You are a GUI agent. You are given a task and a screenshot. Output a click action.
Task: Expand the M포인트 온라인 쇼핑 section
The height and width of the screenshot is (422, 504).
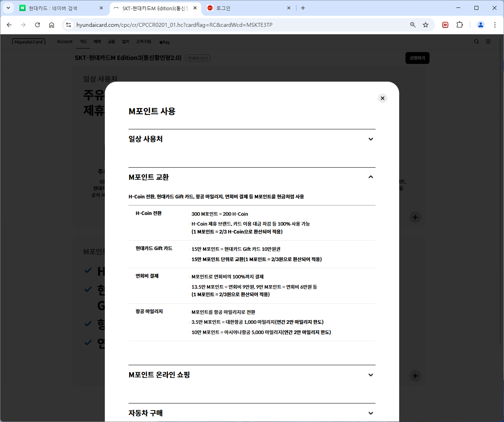(x=252, y=375)
